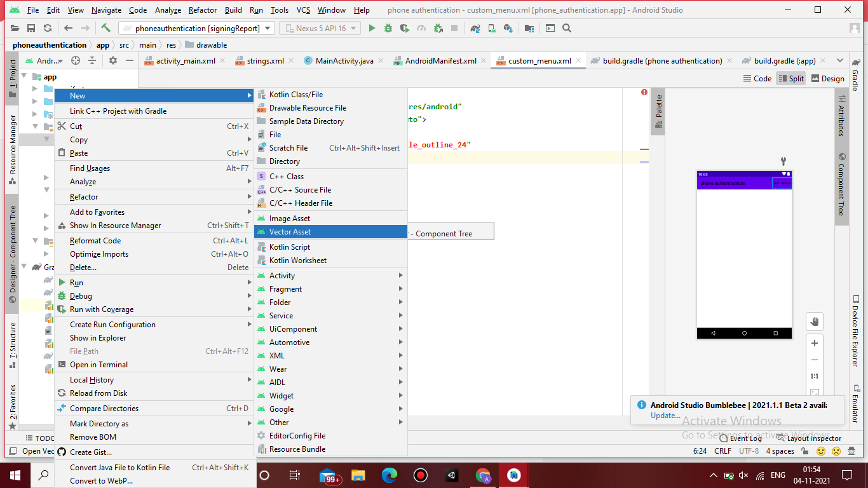This screenshot has width=868, height=488.
Task: Click the red error indicator in the editor
Action: [644, 92]
